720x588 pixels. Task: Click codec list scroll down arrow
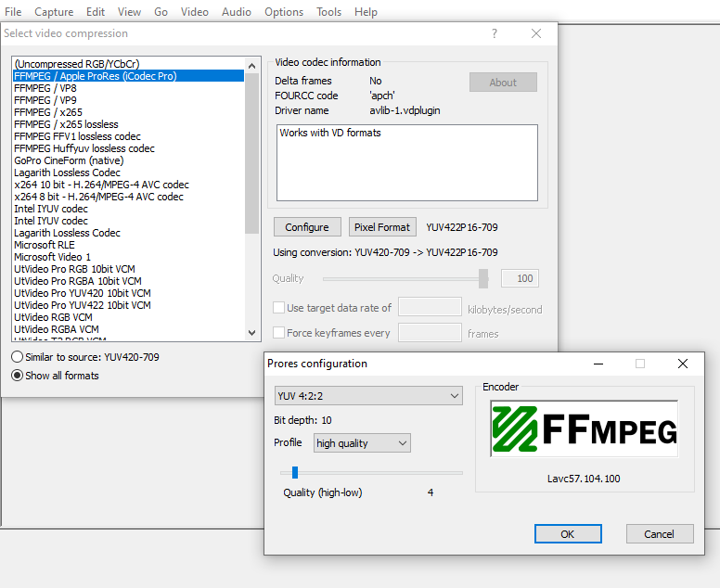click(x=251, y=333)
